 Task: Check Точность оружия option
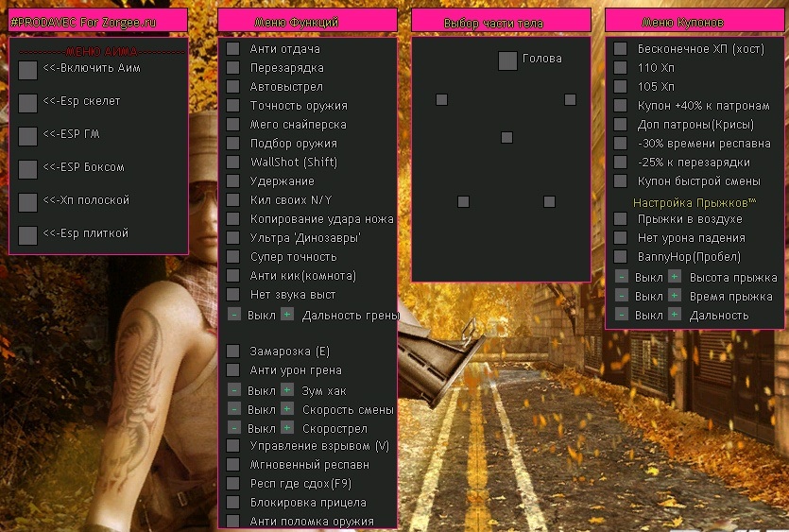(233, 105)
